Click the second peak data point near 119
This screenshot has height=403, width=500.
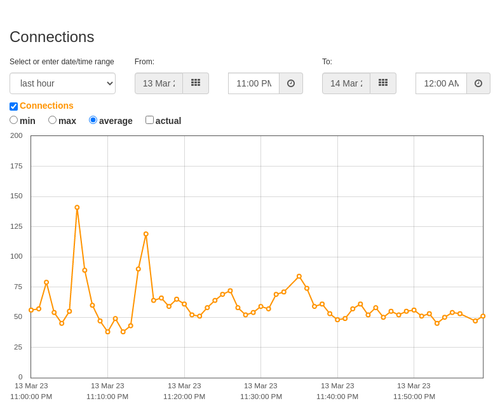click(x=146, y=234)
